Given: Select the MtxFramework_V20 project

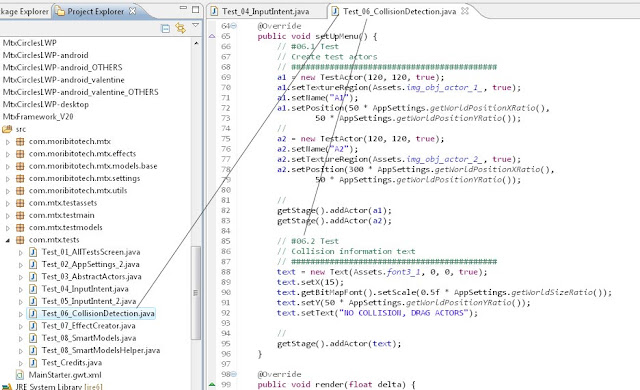Looking at the screenshot, I should coord(38,117).
